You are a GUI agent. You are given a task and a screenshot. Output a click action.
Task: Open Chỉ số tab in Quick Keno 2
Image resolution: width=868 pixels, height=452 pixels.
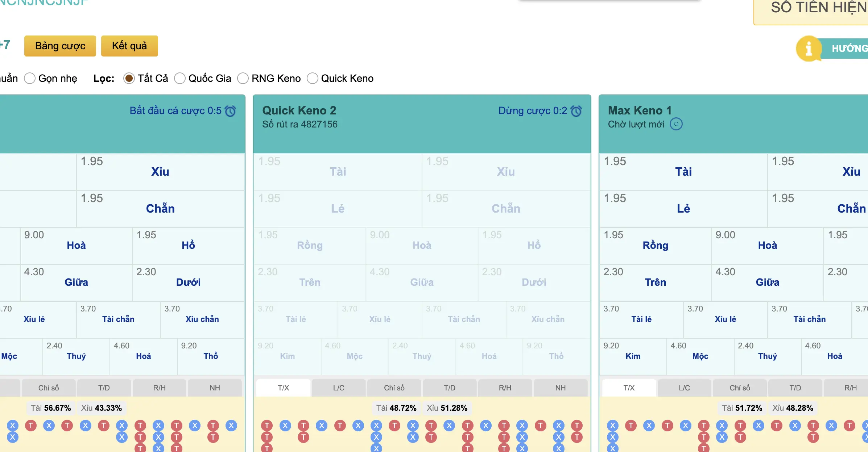pos(394,388)
